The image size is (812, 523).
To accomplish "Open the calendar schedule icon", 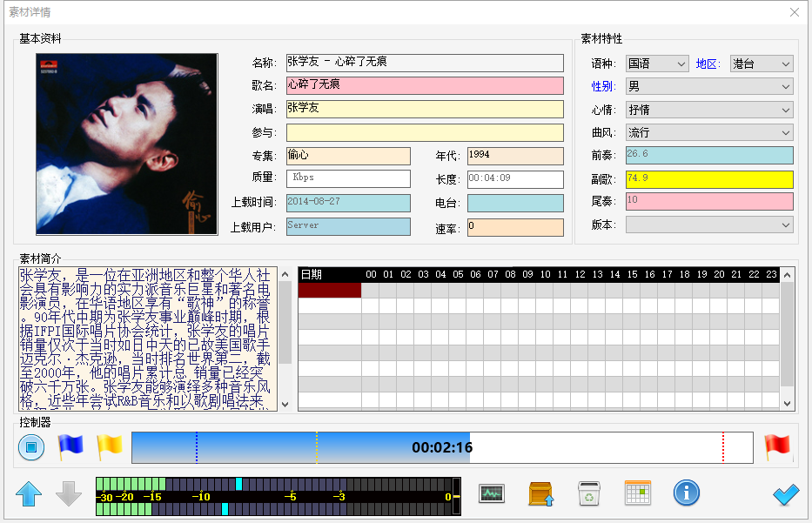I will coord(638,493).
